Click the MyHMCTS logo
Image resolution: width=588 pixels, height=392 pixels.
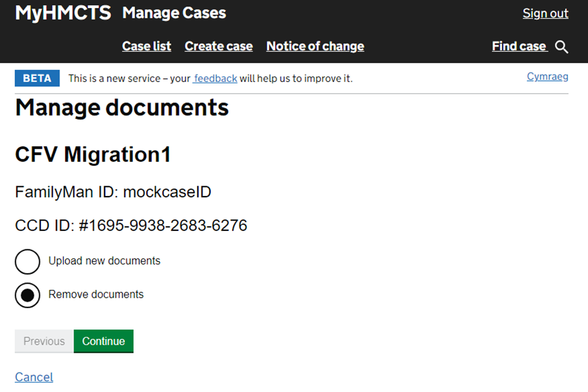click(x=63, y=13)
